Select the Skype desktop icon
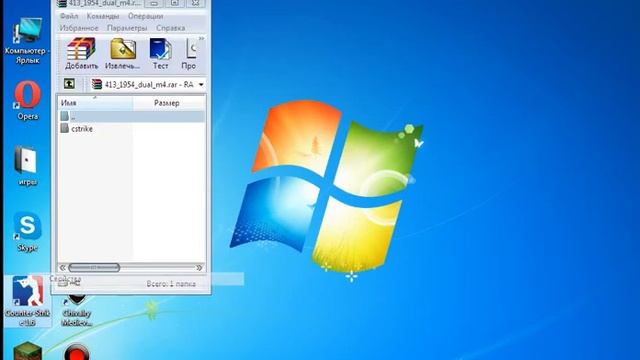This screenshot has width=640, height=360. 27,231
